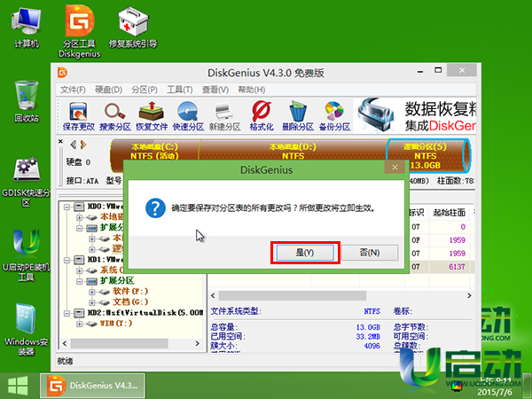Open the 查看(V) menu
532x399 pixels.
coord(215,90)
